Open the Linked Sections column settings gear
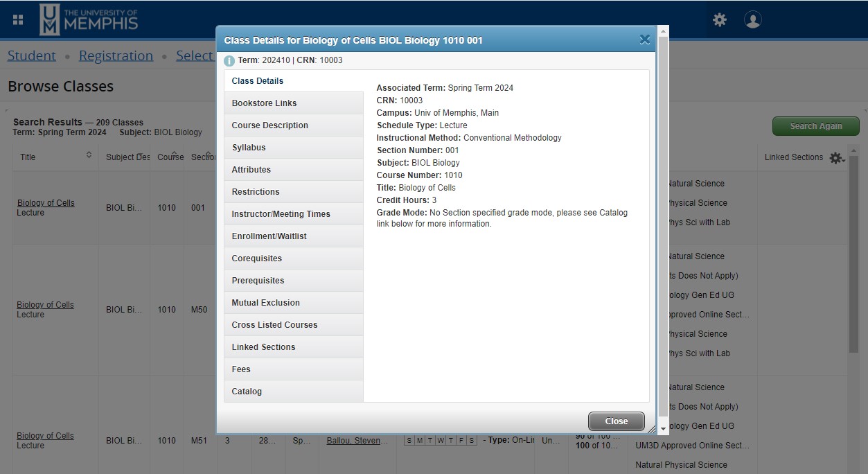The image size is (868, 474). tap(837, 158)
